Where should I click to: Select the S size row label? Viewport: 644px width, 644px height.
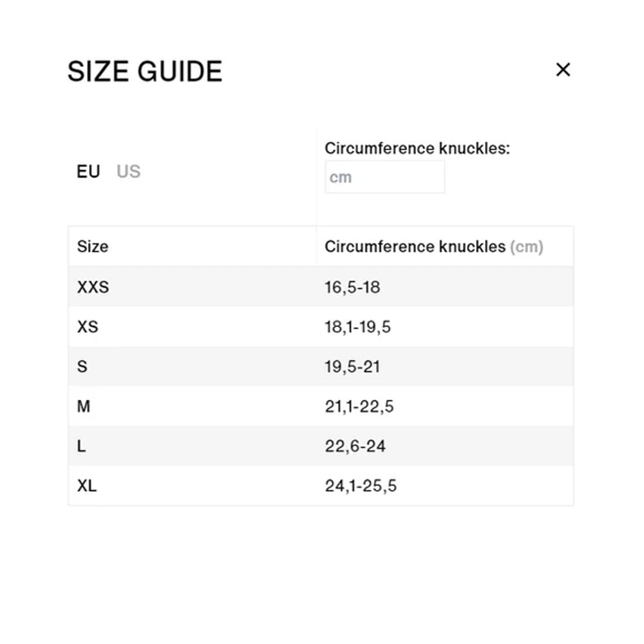82,367
